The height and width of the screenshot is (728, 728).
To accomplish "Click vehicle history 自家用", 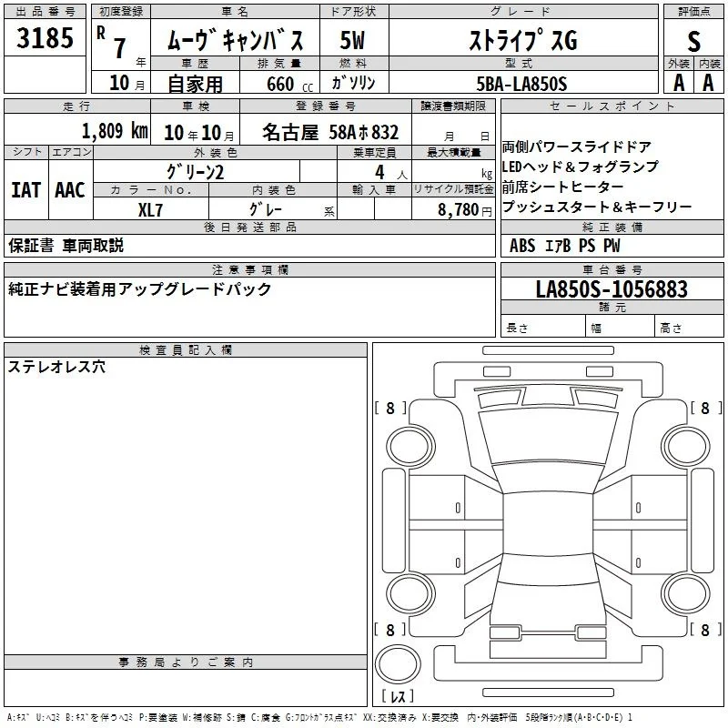I will coord(195,84).
